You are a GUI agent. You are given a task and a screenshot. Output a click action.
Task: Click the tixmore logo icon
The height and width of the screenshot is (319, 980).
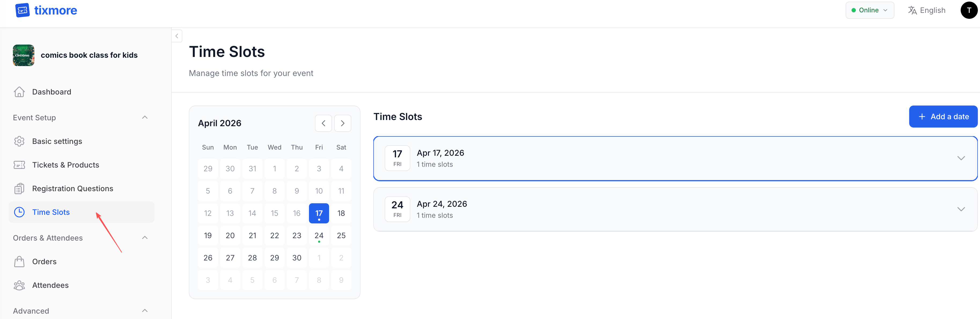pos(23,10)
